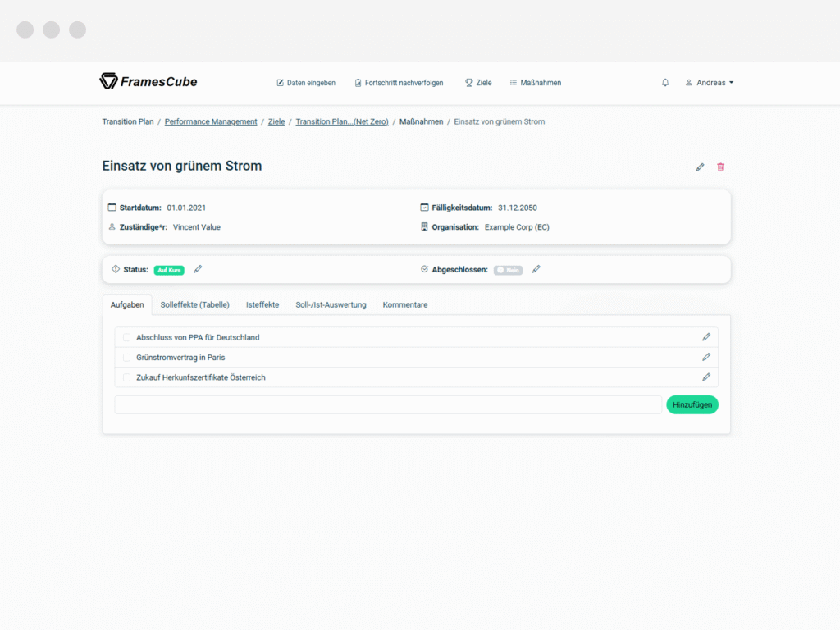
Task: Switch to the Solleffekte (Tabelle) tab
Action: coord(194,305)
